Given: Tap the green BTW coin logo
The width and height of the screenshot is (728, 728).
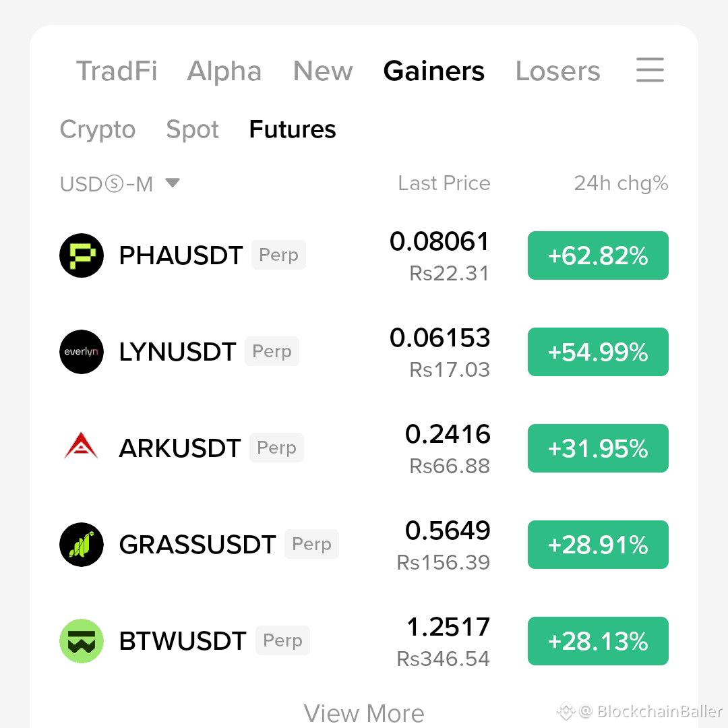Looking at the screenshot, I should coord(82,641).
